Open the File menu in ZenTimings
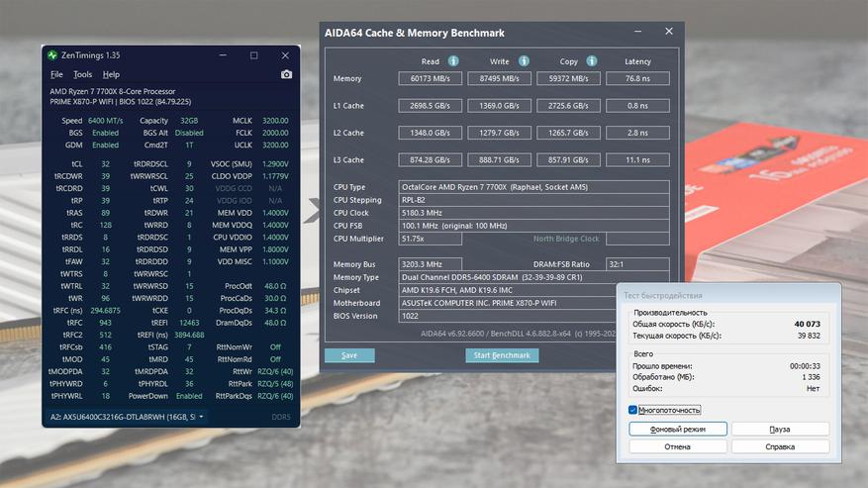This screenshot has height=488, width=868. pyautogui.click(x=56, y=74)
